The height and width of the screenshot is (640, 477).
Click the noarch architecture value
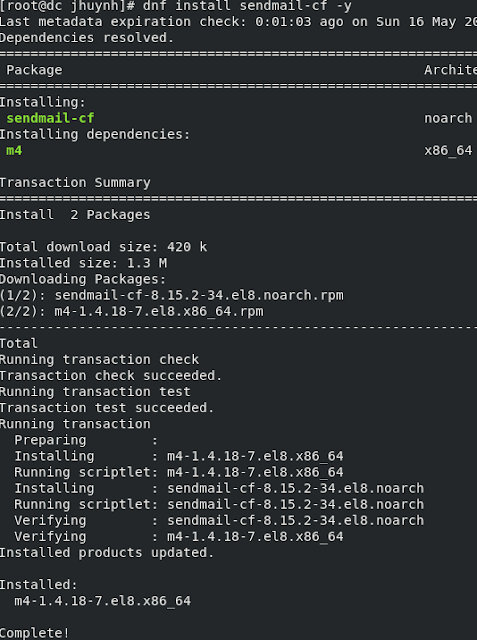click(448, 118)
